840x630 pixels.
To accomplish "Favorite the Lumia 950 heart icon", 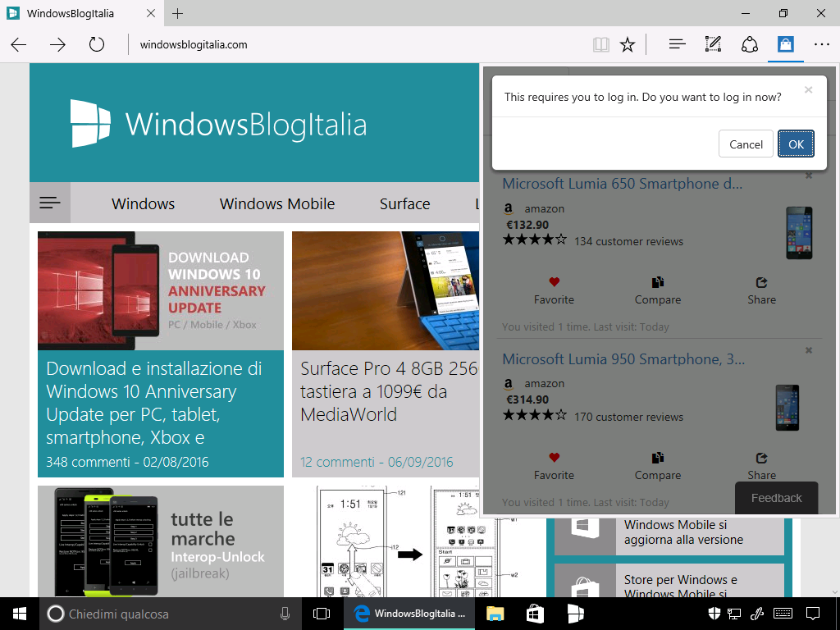I will (x=554, y=457).
